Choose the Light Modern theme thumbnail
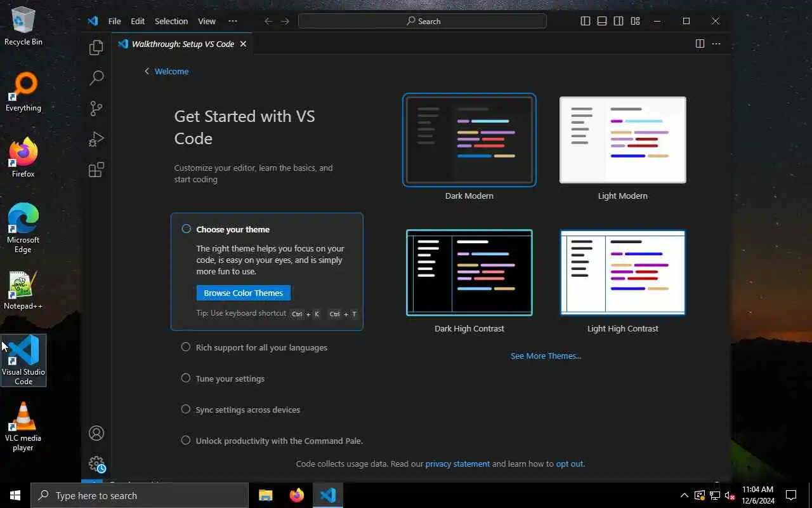Viewport: 812px width, 508px height. (x=623, y=140)
